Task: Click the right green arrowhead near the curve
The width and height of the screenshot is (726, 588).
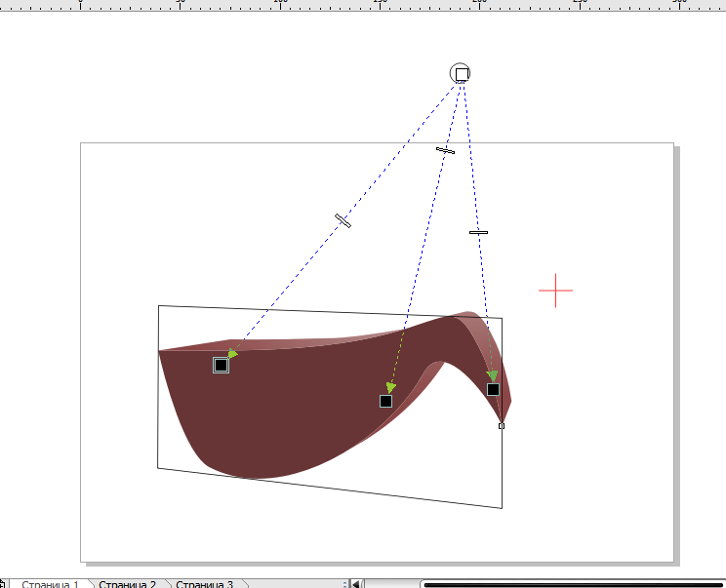Action: 493,375
